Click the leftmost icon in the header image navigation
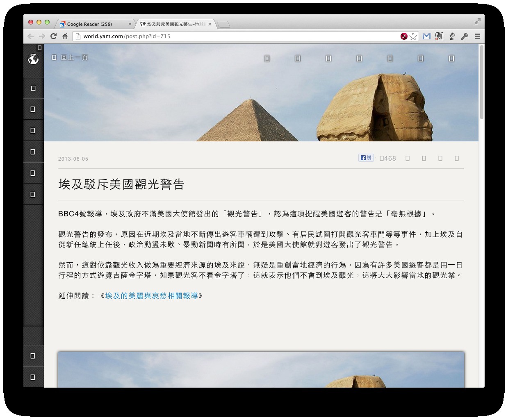 point(267,59)
